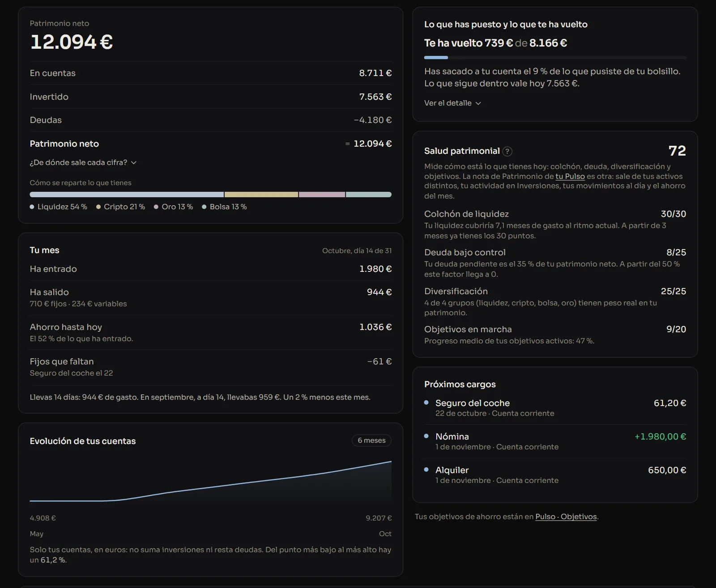Click the Bolsa segment of distribution bar

pyautogui.click(x=369, y=195)
